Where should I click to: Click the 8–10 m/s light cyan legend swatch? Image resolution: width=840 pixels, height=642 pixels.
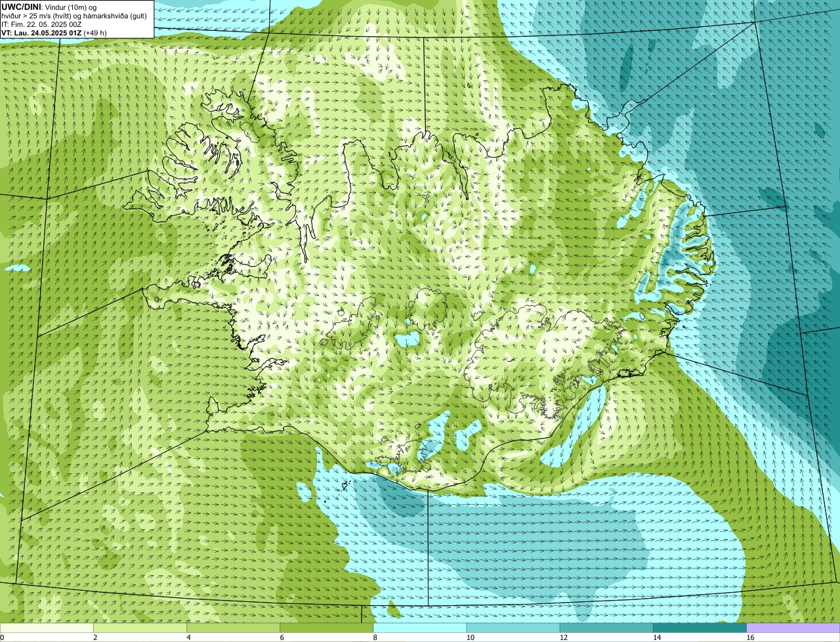(420, 628)
